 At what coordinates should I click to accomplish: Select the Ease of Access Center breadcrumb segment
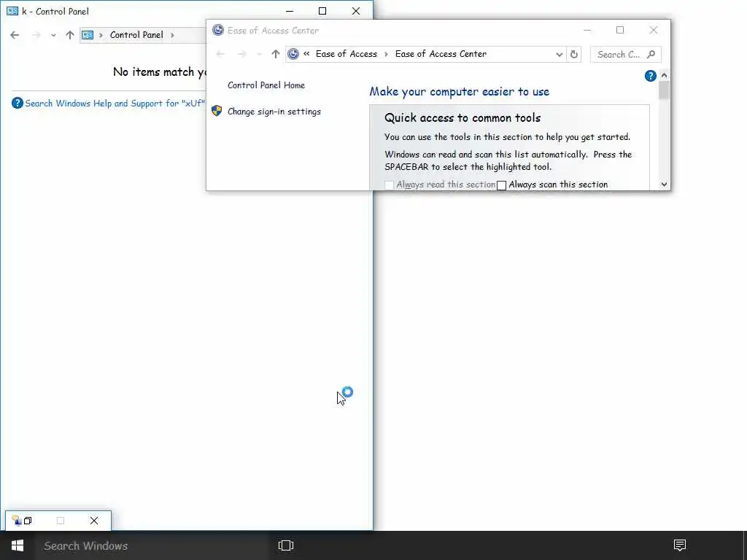click(441, 54)
